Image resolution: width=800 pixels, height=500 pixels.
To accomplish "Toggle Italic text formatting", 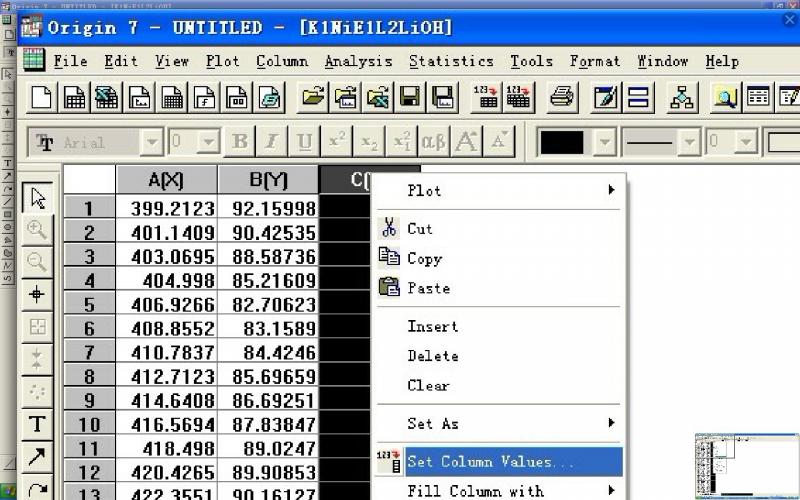I will [x=272, y=141].
